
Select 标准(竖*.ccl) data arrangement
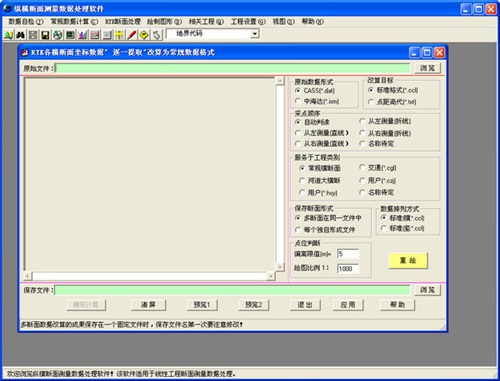click(403, 229)
